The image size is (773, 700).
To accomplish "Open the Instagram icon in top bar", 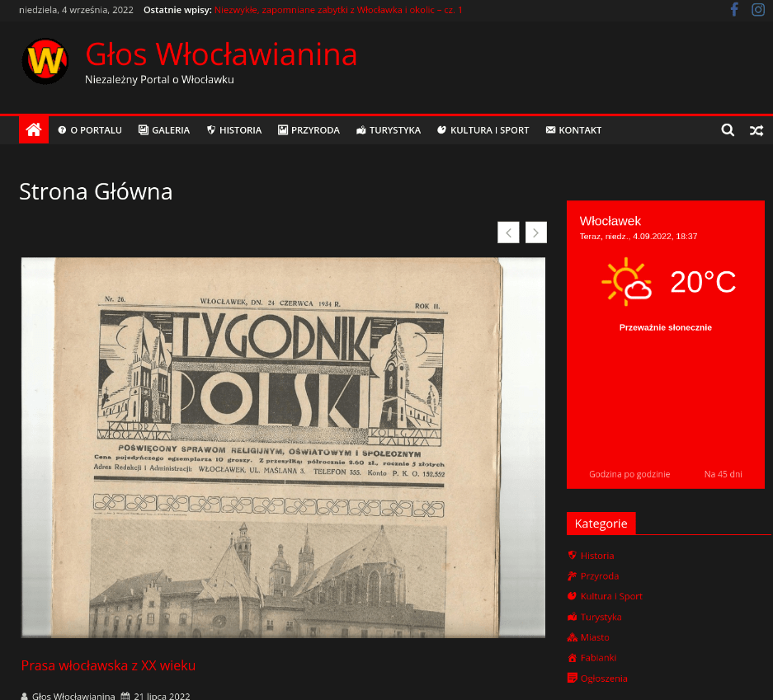I will [x=758, y=10].
